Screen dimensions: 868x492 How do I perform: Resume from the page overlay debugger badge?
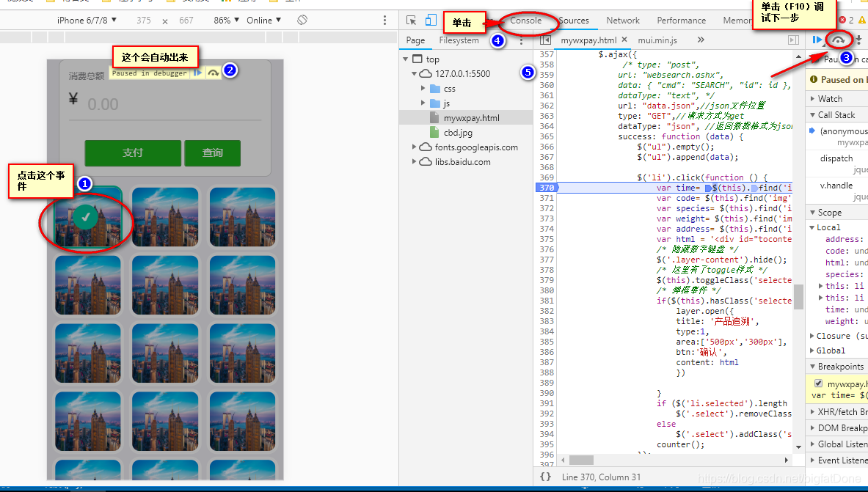[197, 73]
